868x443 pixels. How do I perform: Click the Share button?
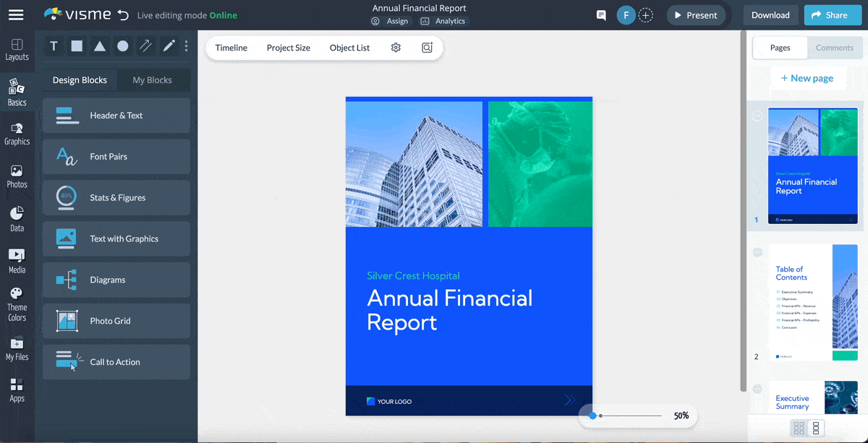(x=833, y=14)
